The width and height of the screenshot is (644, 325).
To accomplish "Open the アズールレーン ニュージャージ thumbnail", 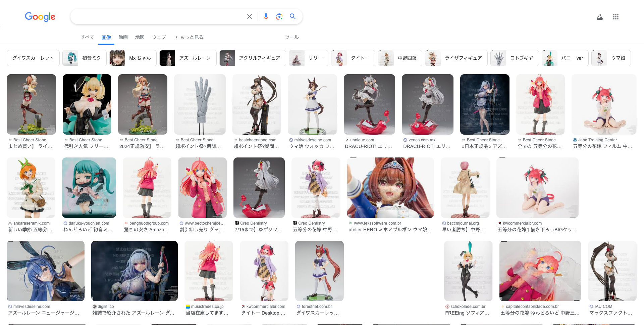I will point(46,271).
